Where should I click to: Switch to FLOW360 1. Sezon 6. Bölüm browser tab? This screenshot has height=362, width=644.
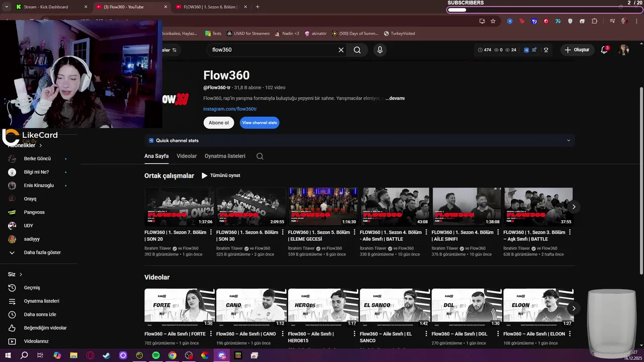coord(211,7)
